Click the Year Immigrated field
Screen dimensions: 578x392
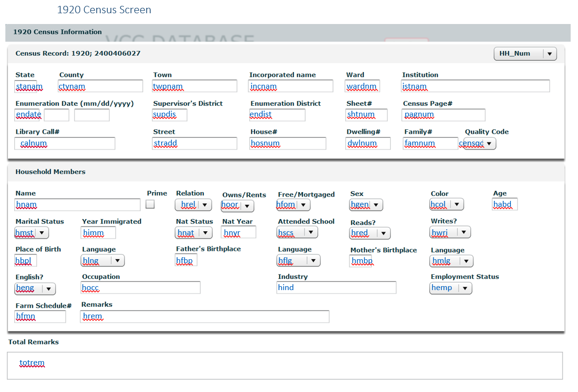pos(98,233)
